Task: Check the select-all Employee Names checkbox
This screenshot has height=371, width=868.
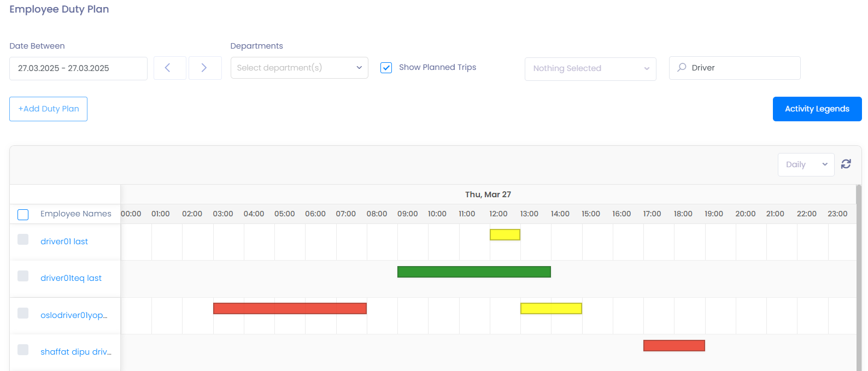Action: [x=23, y=214]
